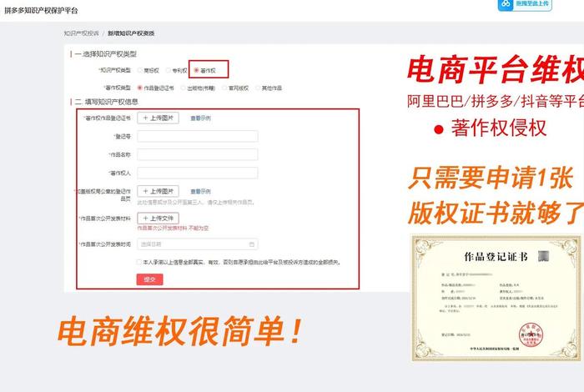Viewport: 584px width, 392px height.
Task: Select the 著作权 radio button
Action: [197, 70]
